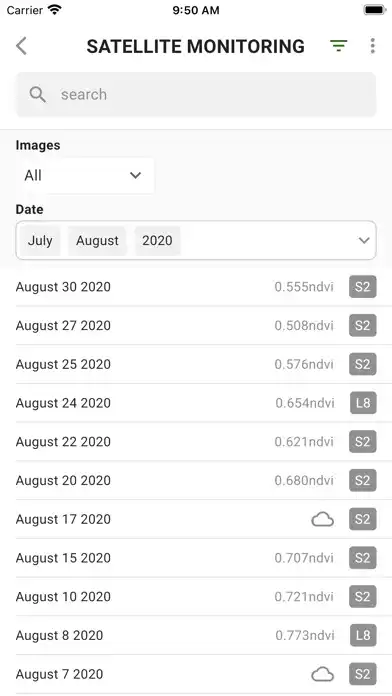Select the August date chip
This screenshot has height=696, width=392.
pyautogui.click(x=97, y=241)
